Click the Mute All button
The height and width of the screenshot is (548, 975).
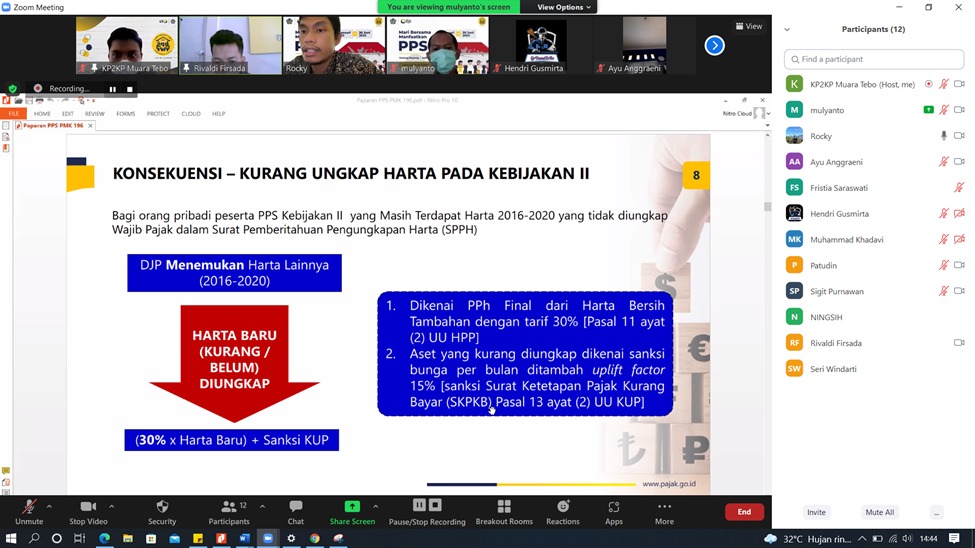click(879, 512)
